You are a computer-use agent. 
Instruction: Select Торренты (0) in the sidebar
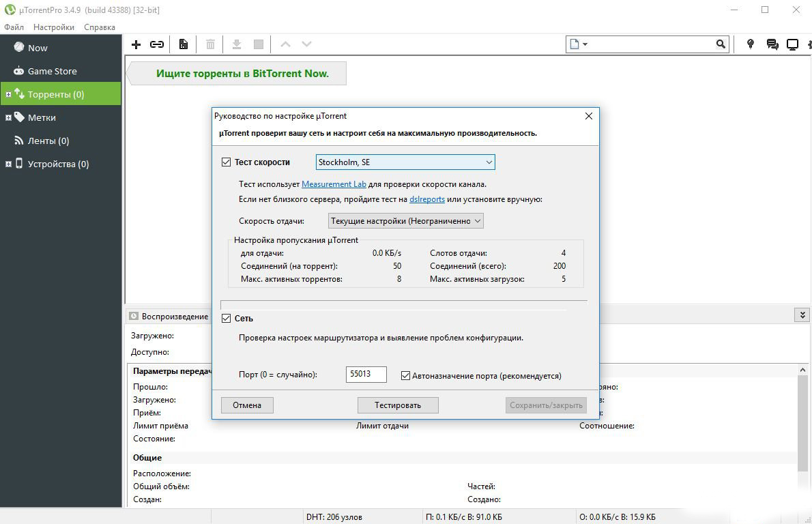click(x=61, y=94)
